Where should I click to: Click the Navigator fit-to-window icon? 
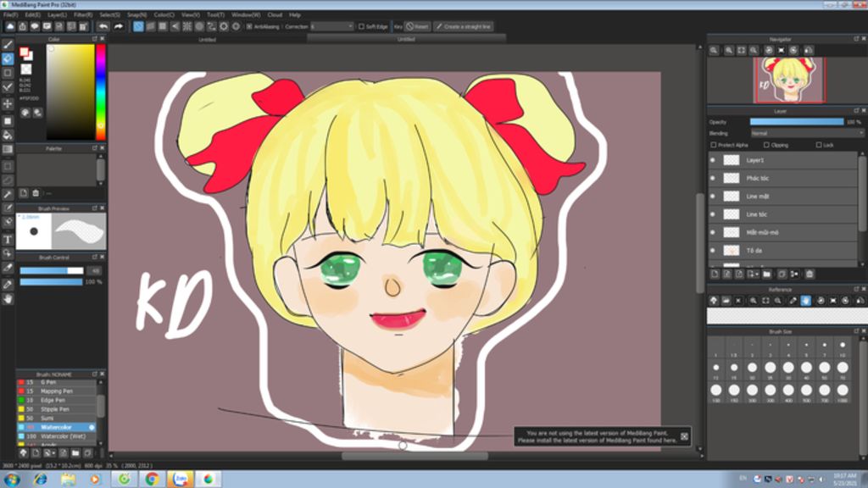[741, 50]
